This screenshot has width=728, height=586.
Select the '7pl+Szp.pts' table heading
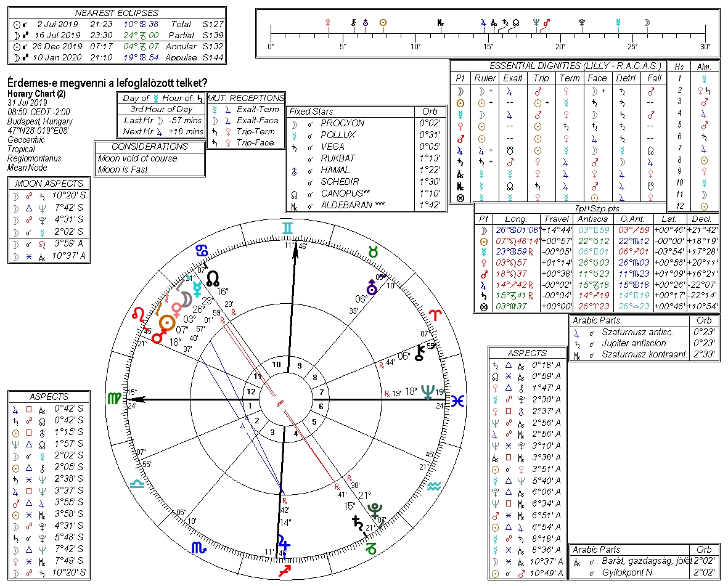597,208
